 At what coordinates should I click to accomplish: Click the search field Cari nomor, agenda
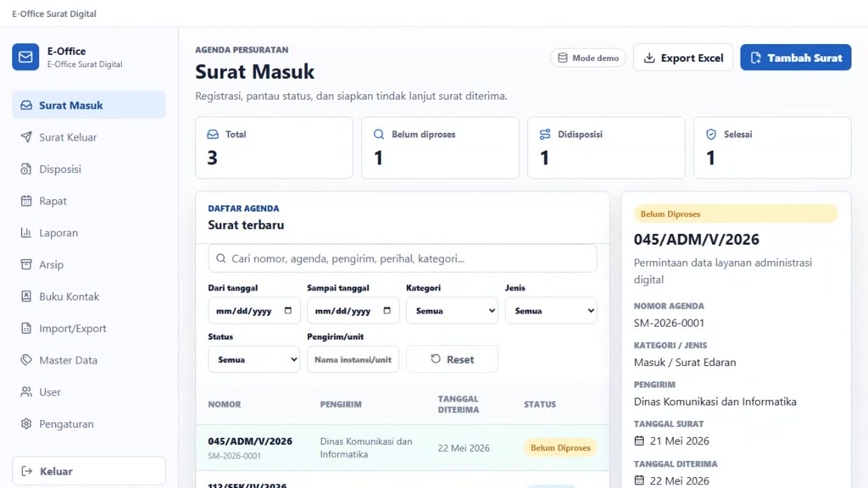tap(403, 258)
